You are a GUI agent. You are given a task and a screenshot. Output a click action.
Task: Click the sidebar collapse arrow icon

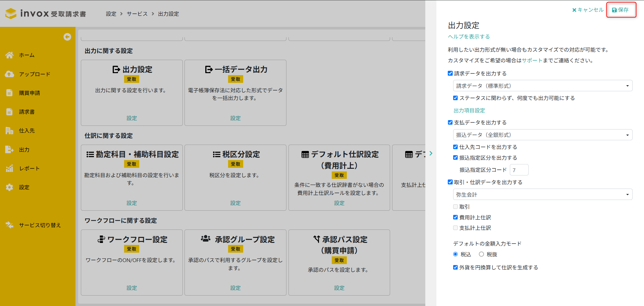pyautogui.click(x=67, y=37)
